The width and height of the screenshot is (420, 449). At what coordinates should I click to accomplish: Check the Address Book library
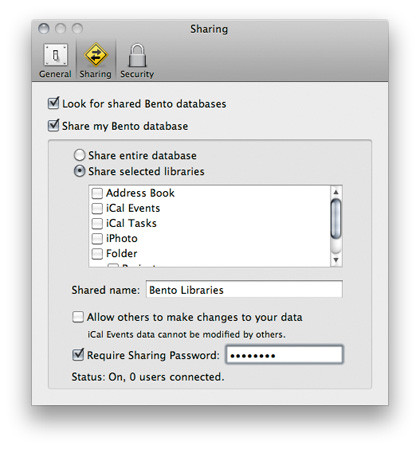coord(97,193)
